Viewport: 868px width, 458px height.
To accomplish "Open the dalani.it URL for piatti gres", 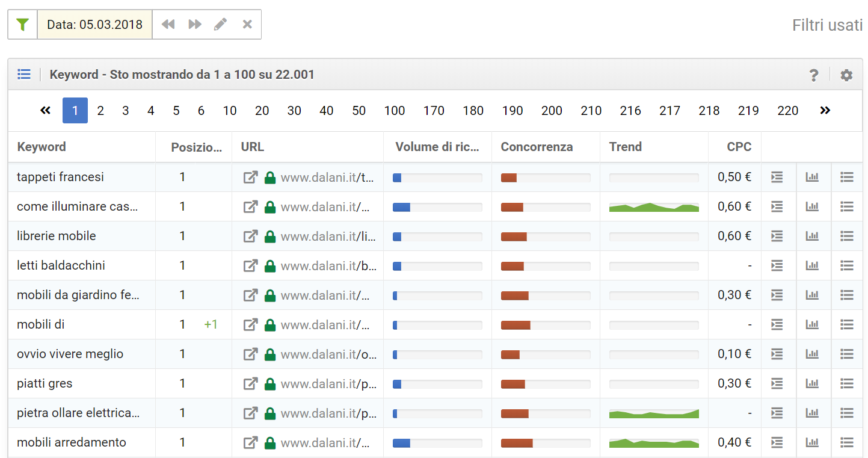I will pos(328,383).
